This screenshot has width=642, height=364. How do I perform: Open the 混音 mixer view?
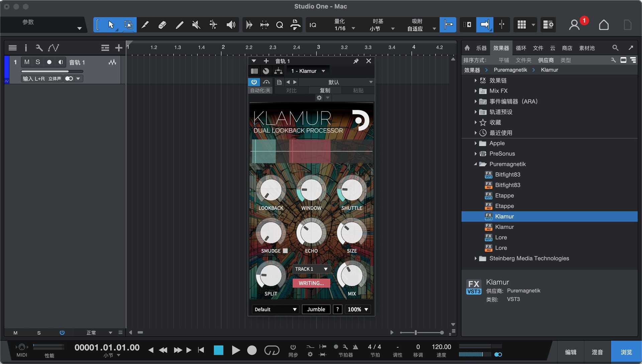click(597, 352)
